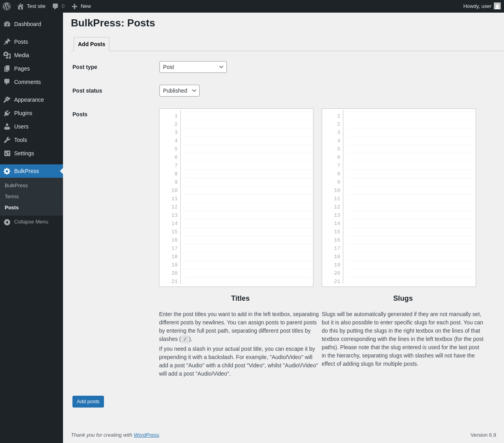Click the Media icon in sidebar
Screen dimensions: 504x443
(x=7, y=55)
